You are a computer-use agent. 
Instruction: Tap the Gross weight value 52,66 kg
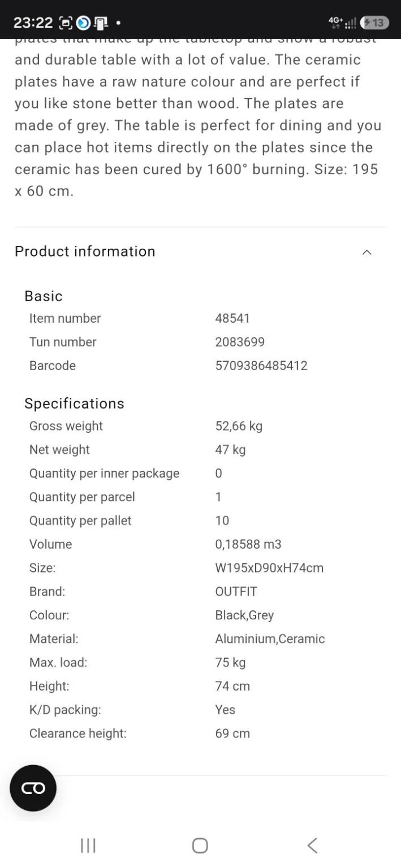point(239,426)
